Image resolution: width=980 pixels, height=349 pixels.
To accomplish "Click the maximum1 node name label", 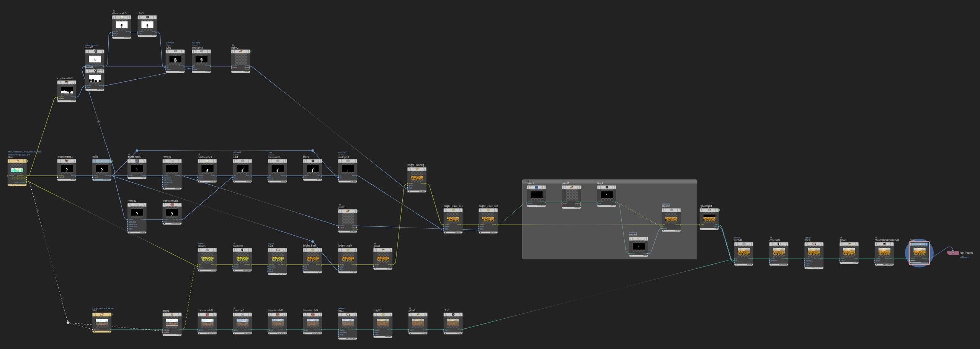I will tap(274, 157).
